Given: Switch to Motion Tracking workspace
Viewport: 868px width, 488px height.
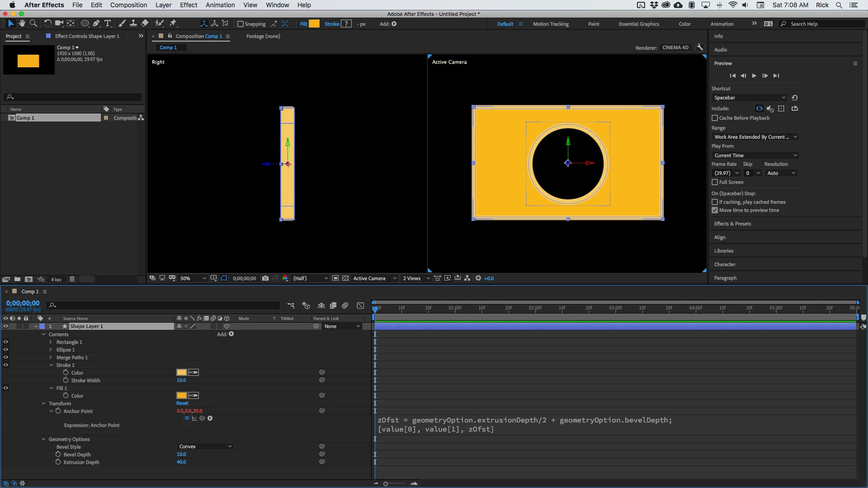Looking at the screenshot, I should (550, 24).
